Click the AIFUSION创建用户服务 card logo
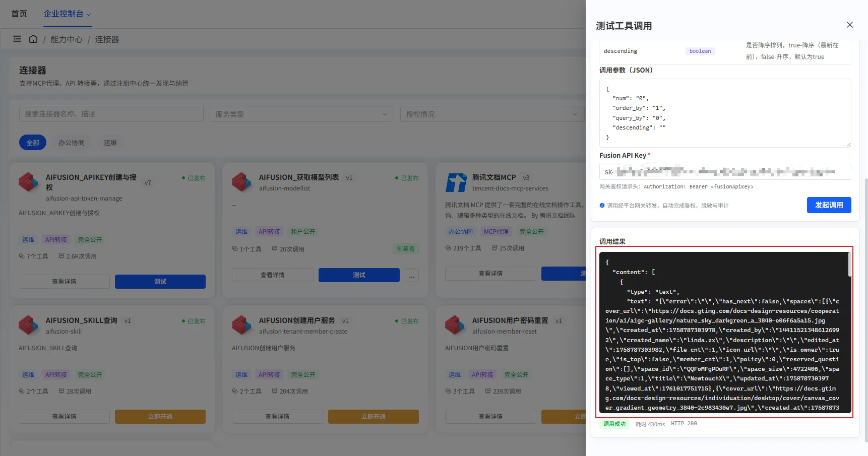The height and width of the screenshot is (456, 868). point(241,325)
